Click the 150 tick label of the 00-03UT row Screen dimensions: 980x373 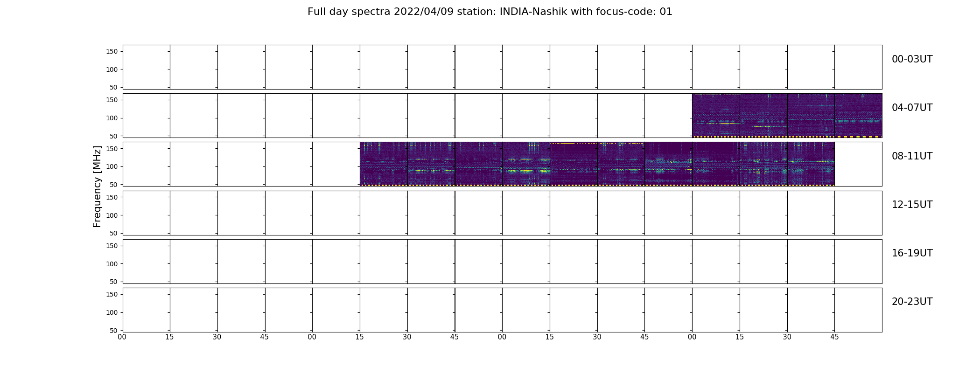pos(112,51)
